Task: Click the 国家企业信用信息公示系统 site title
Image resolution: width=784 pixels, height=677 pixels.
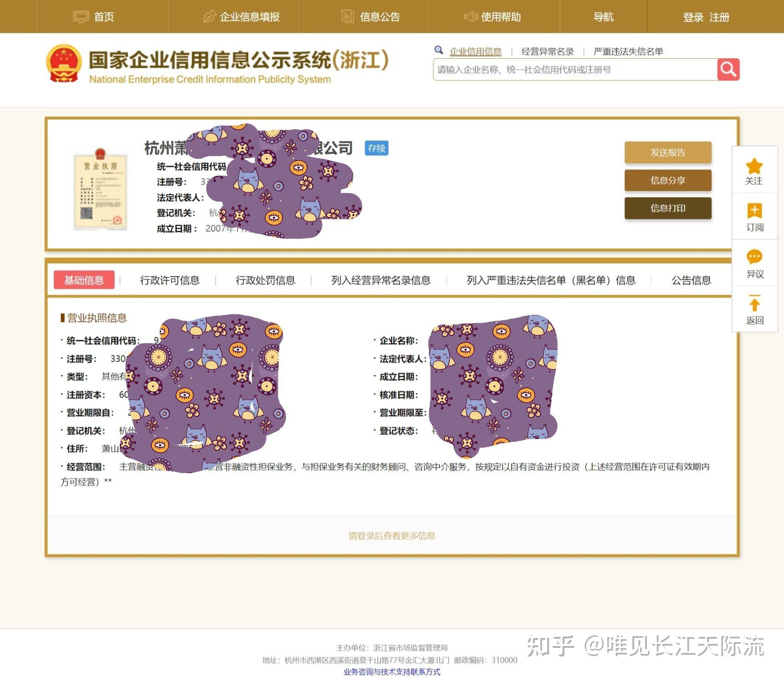Action: pos(239,60)
